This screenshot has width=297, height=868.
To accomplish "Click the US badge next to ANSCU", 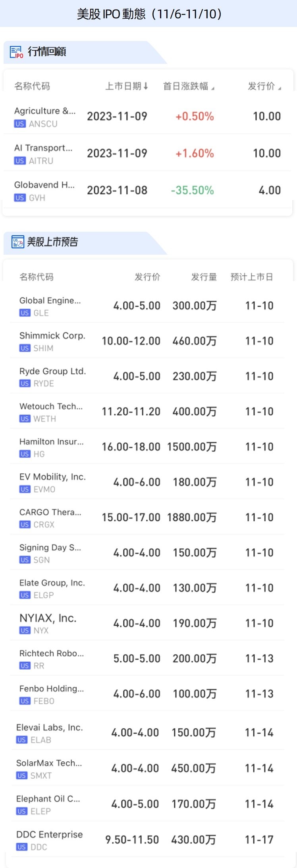I will click(x=20, y=124).
